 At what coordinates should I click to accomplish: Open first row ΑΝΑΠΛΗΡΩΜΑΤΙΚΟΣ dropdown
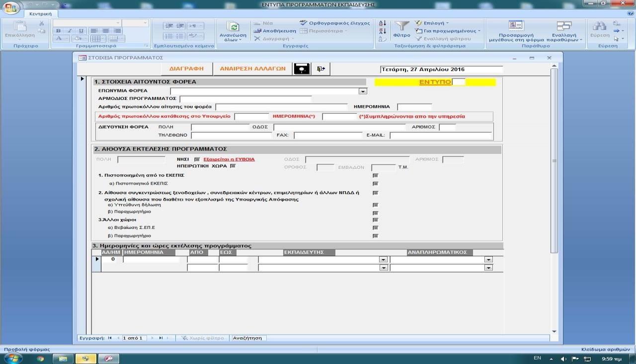pyautogui.click(x=489, y=259)
